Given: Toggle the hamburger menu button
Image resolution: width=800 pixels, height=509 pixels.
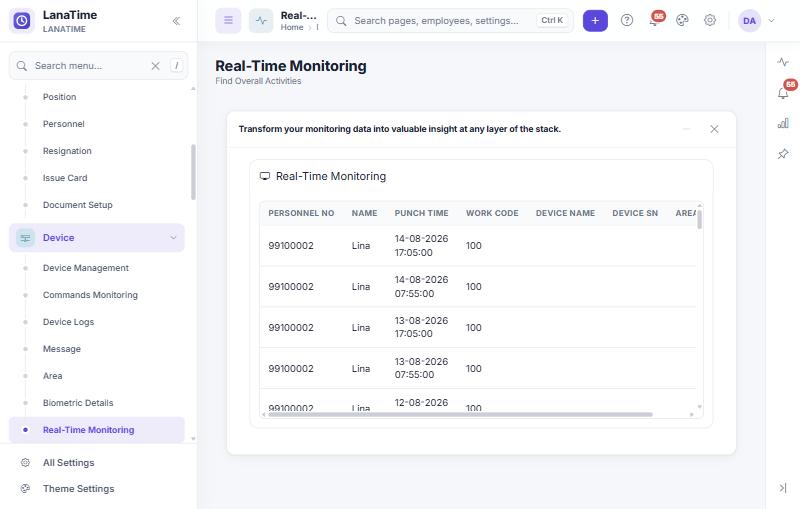Looking at the screenshot, I should click(228, 20).
